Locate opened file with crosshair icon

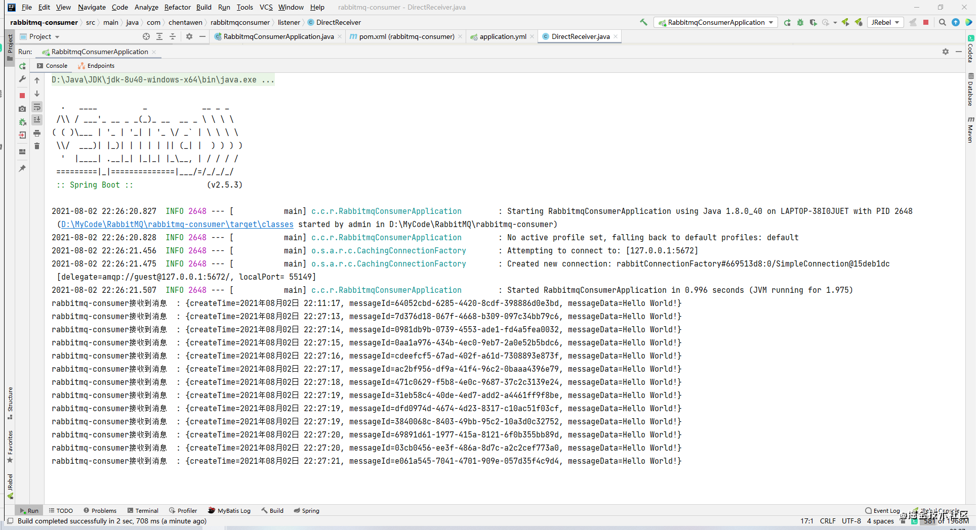click(146, 36)
